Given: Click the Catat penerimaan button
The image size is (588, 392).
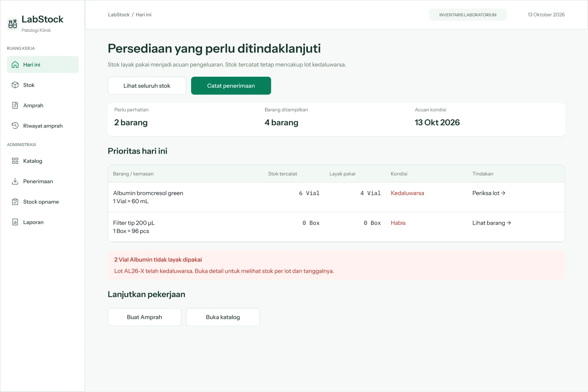Looking at the screenshot, I should click(x=231, y=86).
